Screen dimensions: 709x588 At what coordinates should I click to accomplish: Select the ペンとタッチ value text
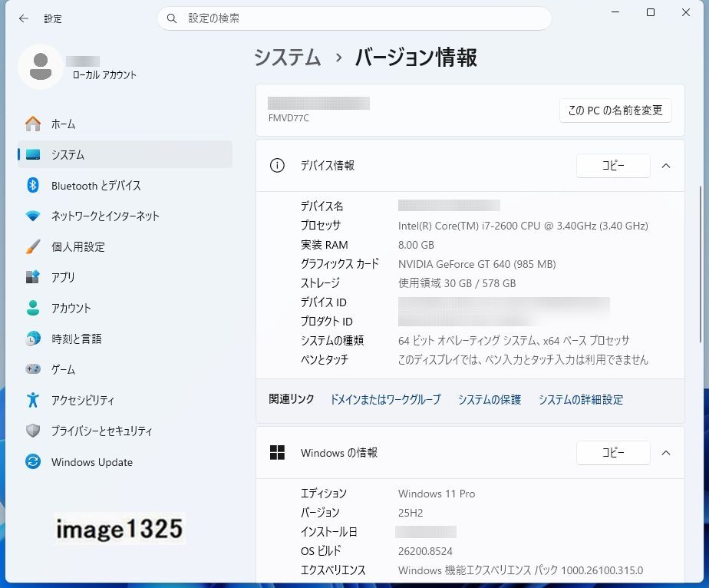[523, 359]
